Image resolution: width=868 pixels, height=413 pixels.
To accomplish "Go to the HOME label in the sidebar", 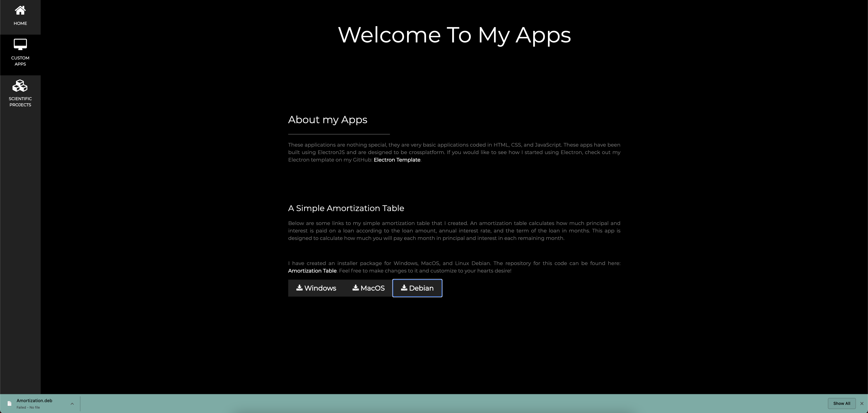I will (20, 23).
